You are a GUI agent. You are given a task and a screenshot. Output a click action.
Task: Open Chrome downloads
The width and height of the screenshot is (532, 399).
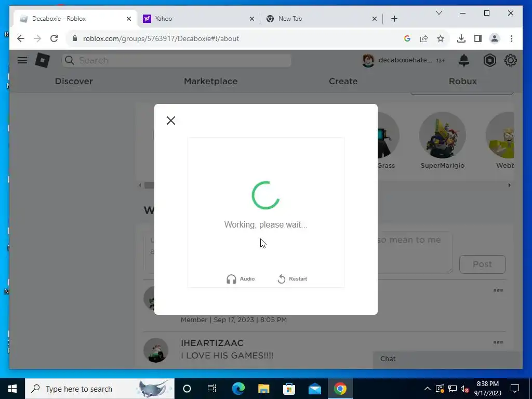tap(461, 38)
